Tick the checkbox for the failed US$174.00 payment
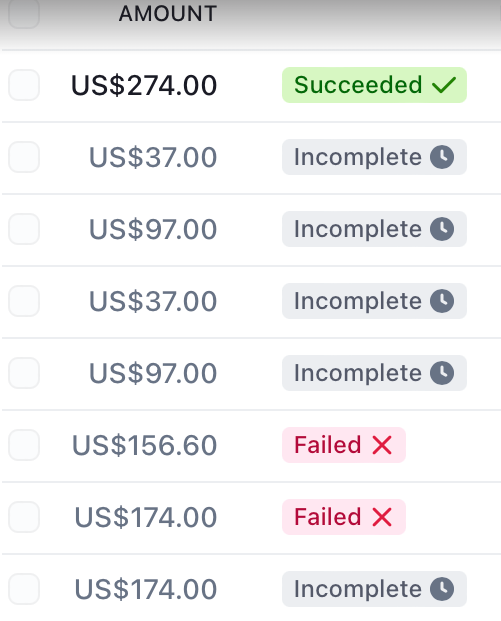This screenshot has width=501, height=621. (x=24, y=517)
